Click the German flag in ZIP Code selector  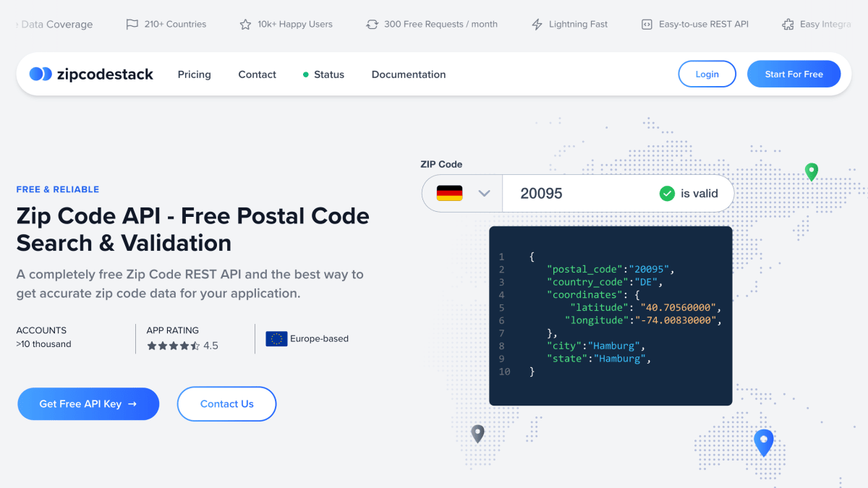click(449, 193)
